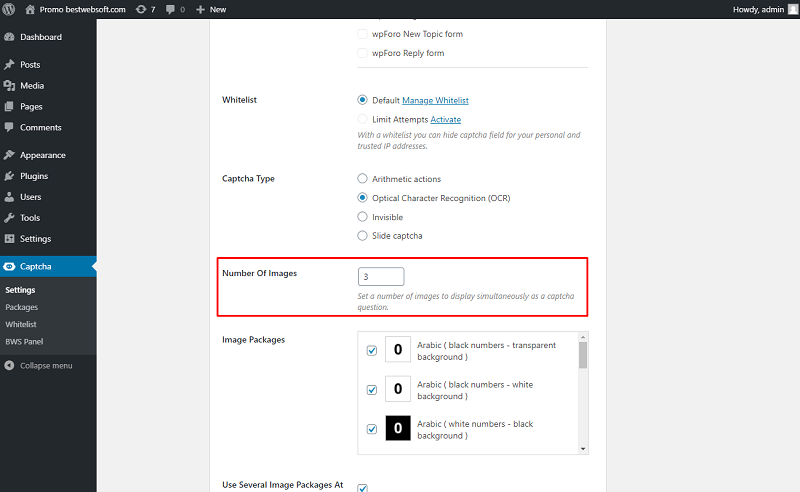
Task: Click the Captcha eye icon in sidebar
Action: [x=9, y=266]
